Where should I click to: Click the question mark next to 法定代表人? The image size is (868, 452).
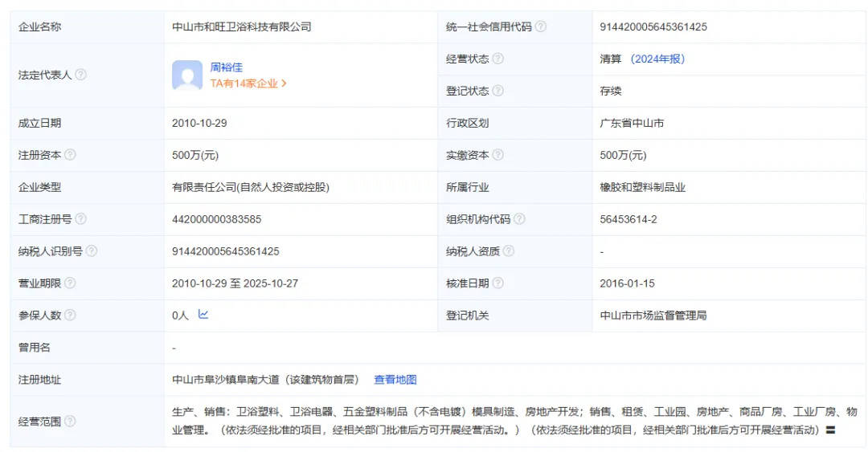pos(80,75)
